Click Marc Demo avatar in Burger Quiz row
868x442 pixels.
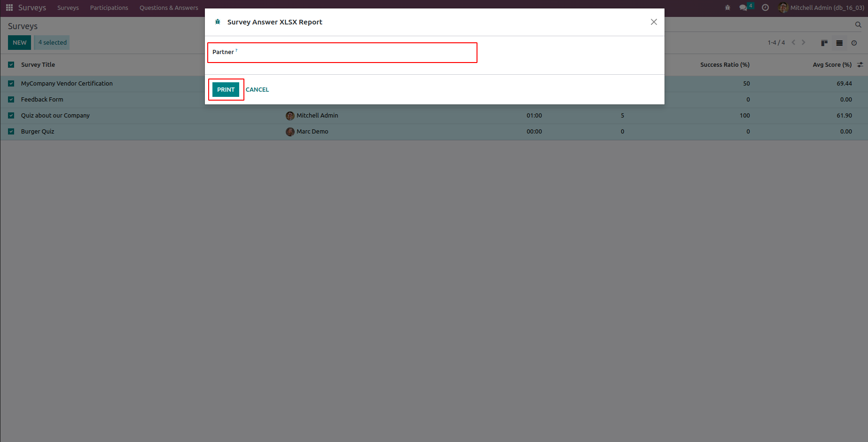(x=290, y=132)
